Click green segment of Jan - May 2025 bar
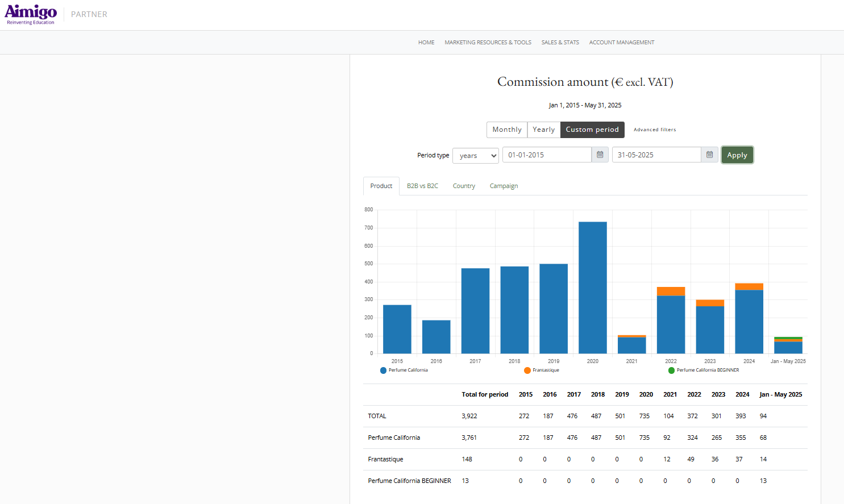This screenshot has height=504, width=844. point(788,338)
